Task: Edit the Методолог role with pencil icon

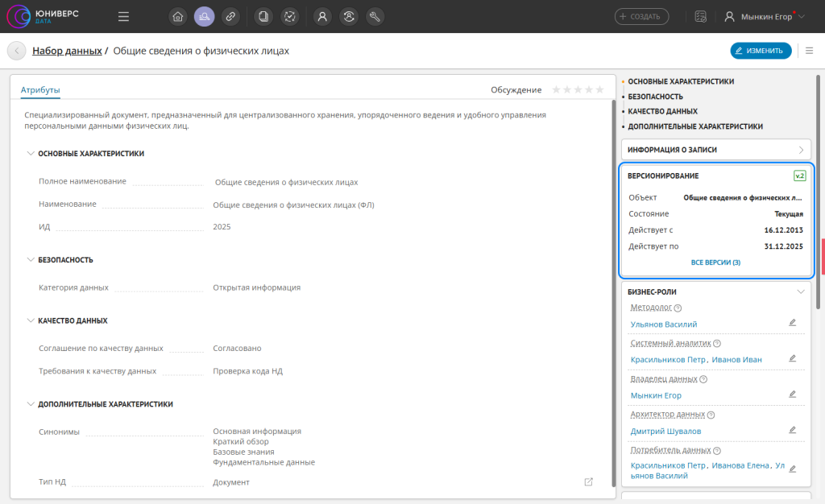Action: 792,322
